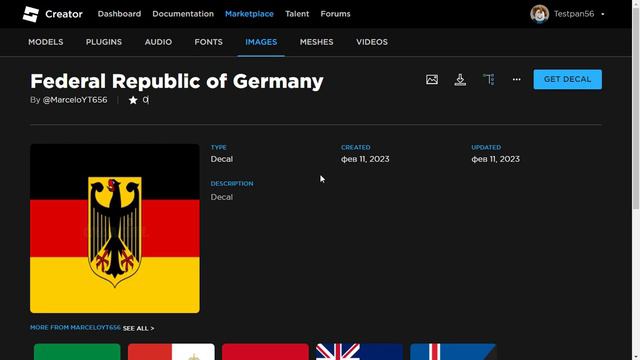Switch to the VIDEOS tab
Image resolution: width=640 pixels, height=360 pixels.
click(x=372, y=42)
